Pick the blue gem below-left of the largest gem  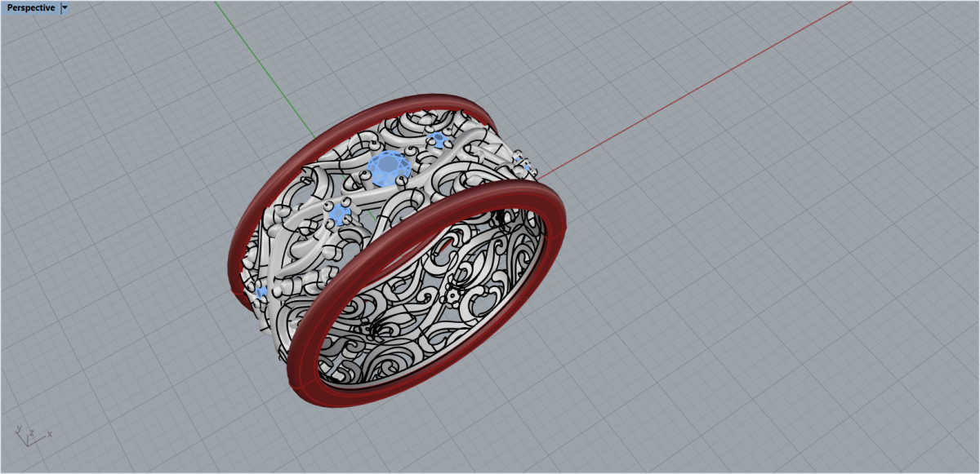(x=339, y=215)
